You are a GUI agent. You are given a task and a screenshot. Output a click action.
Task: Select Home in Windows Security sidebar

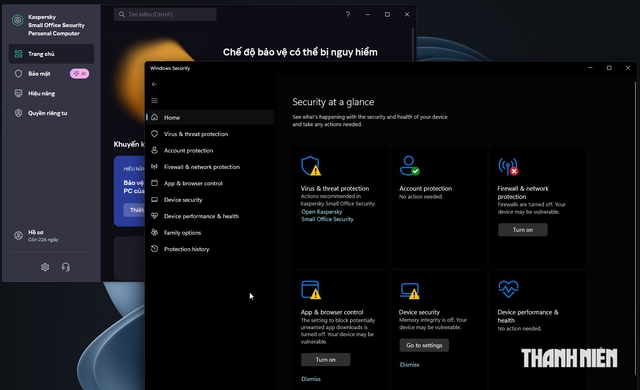click(210, 117)
